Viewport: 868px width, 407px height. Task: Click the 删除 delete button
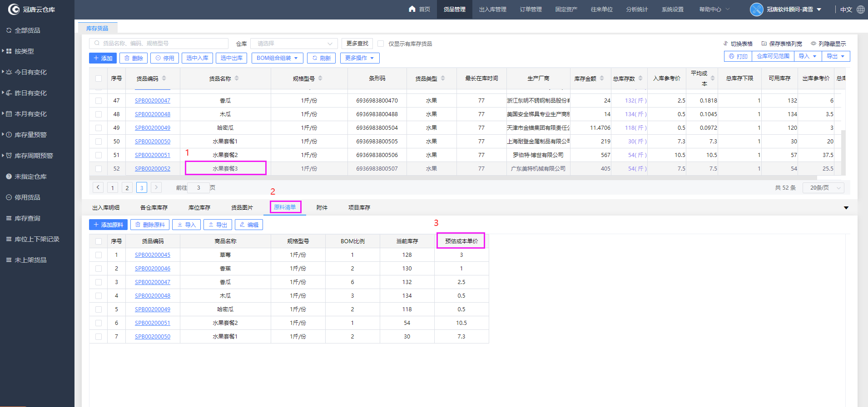click(x=134, y=58)
